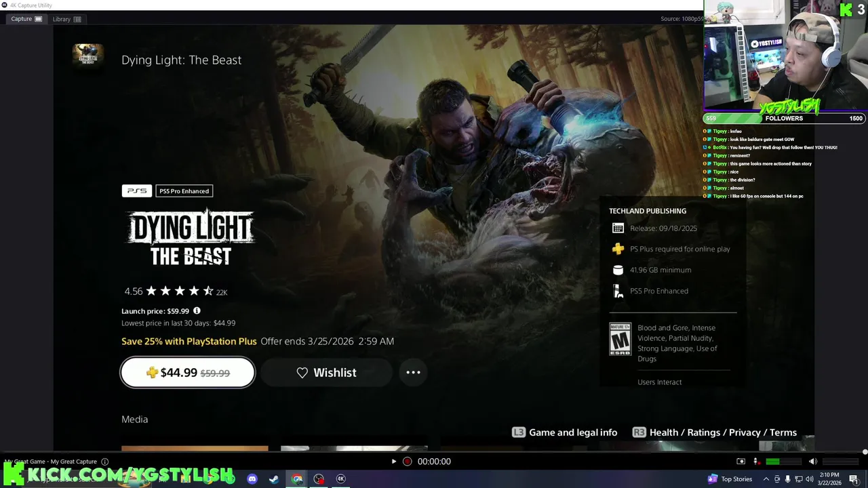Image resolution: width=868 pixels, height=488 pixels.
Task: Open the 4K Capture Utility taskbar icon
Action: 341,479
